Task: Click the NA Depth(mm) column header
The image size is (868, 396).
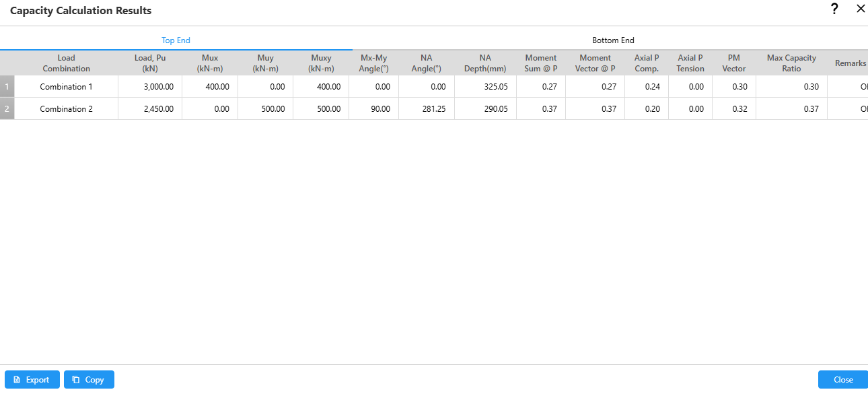Action: tap(485, 63)
